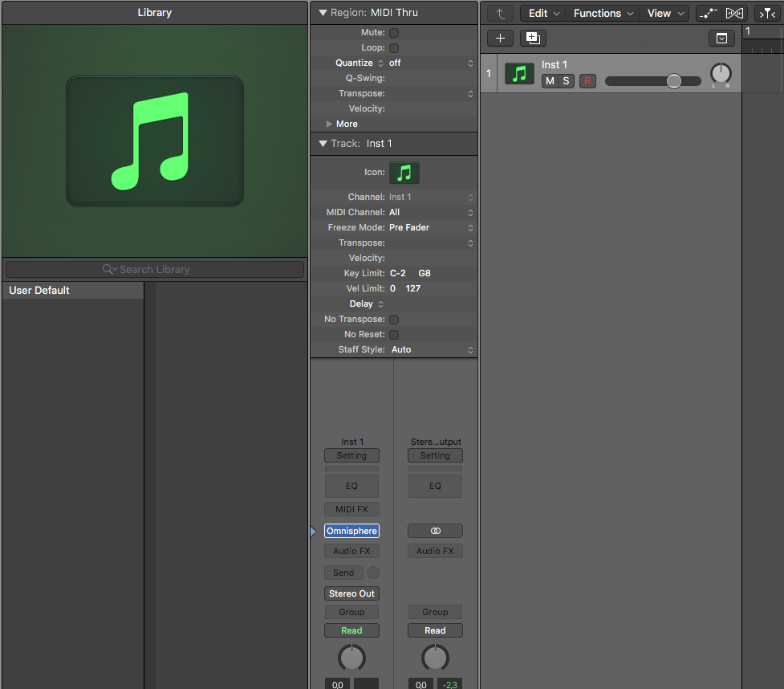The height and width of the screenshot is (689, 784).
Task: Enable the No Transpose checkbox
Action: pyautogui.click(x=394, y=320)
